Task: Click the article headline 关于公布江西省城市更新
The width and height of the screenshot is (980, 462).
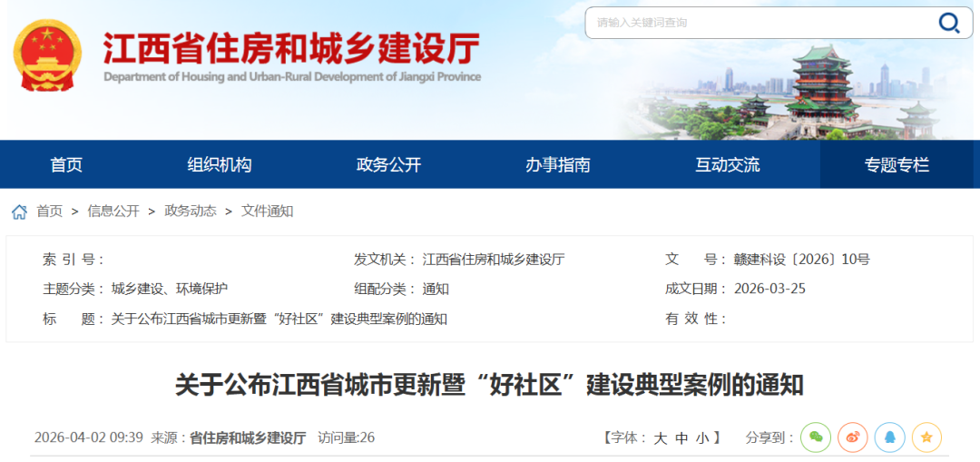Action: pyautogui.click(x=489, y=385)
